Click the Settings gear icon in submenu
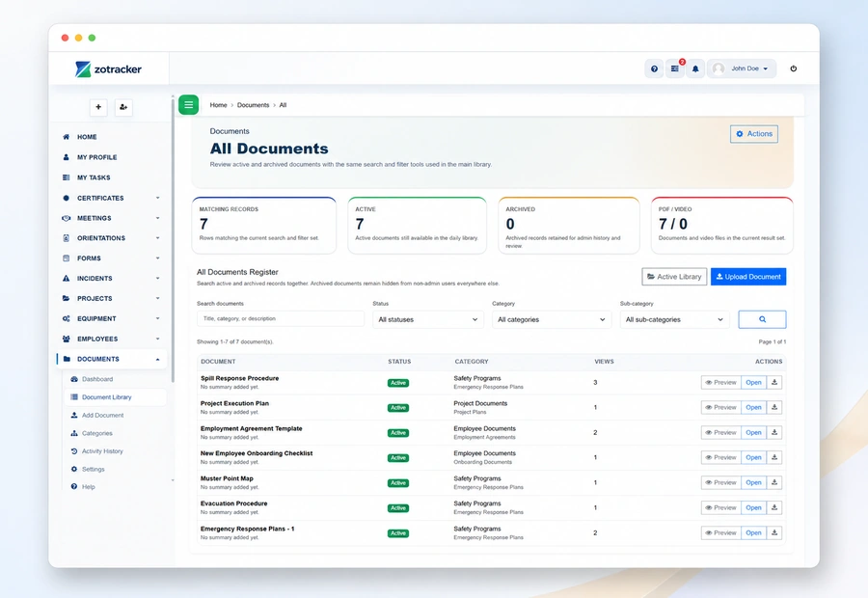Screen dimensions: 868x598 [74, 469]
